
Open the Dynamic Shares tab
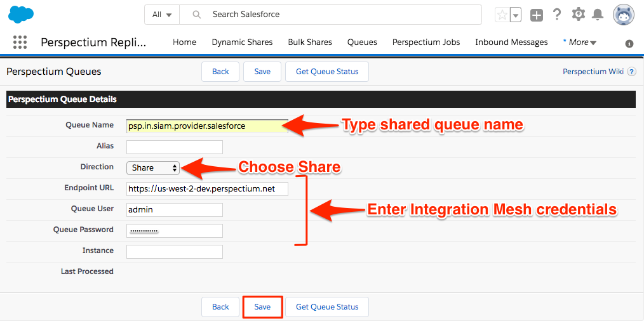pos(242,42)
